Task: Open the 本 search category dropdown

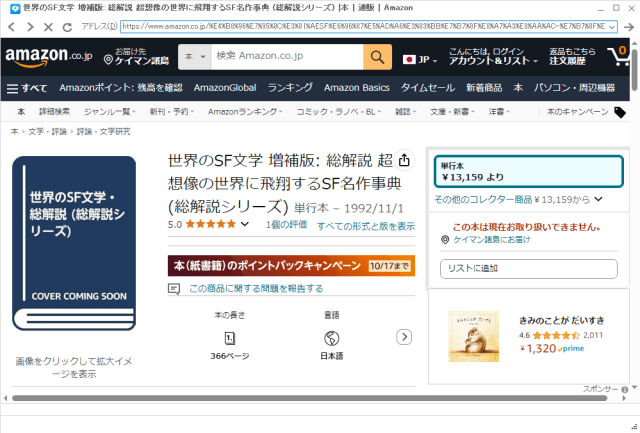Action: tap(195, 57)
